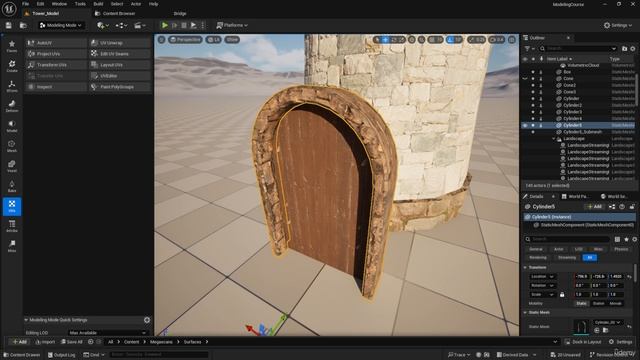Set mobility to Movable
The height and width of the screenshot is (360, 640).
[615, 303]
